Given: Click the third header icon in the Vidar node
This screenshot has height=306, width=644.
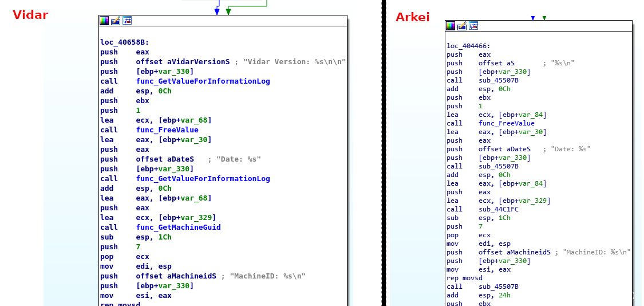Looking at the screenshot, I should (x=127, y=21).
